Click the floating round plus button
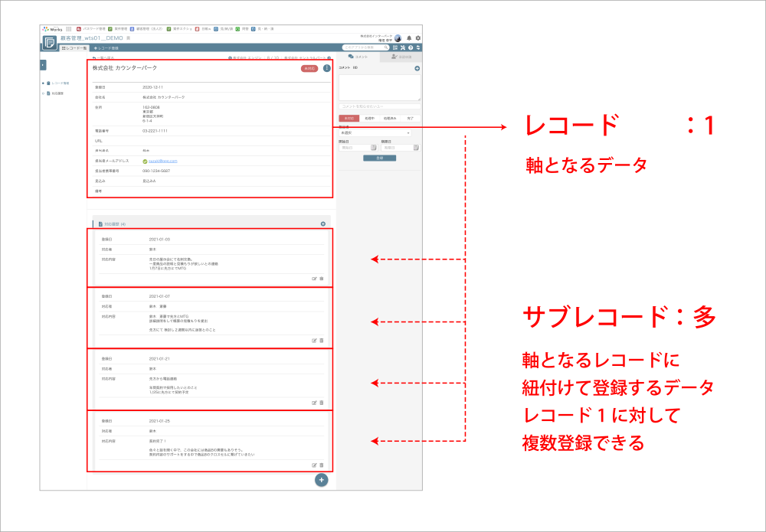 pyautogui.click(x=322, y=480)
